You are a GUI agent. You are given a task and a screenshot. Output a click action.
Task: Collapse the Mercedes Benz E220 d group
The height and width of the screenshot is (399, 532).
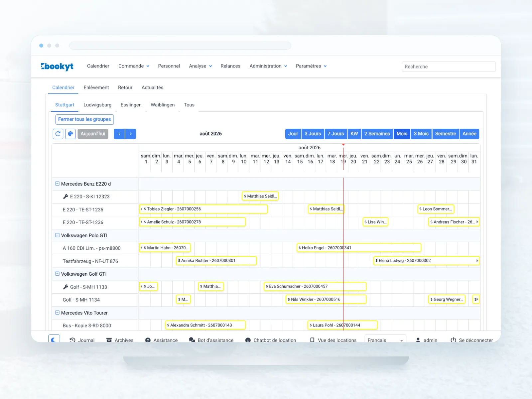[x=57, y=184]
